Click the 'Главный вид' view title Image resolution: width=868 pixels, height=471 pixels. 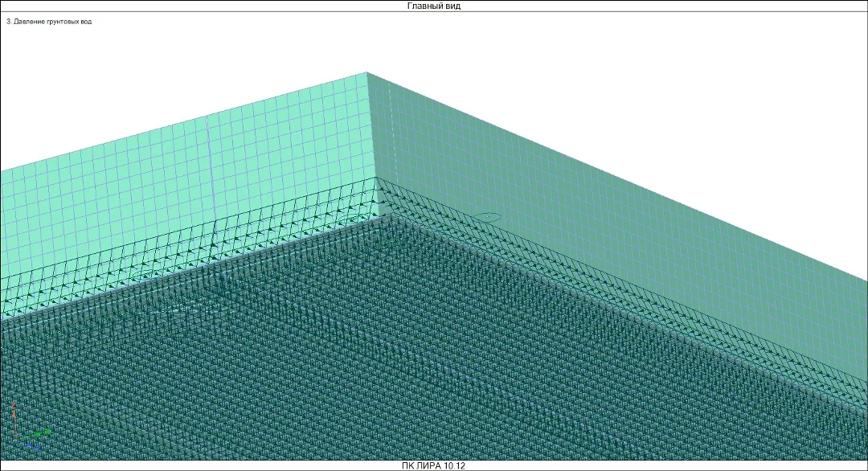(433, 6)
